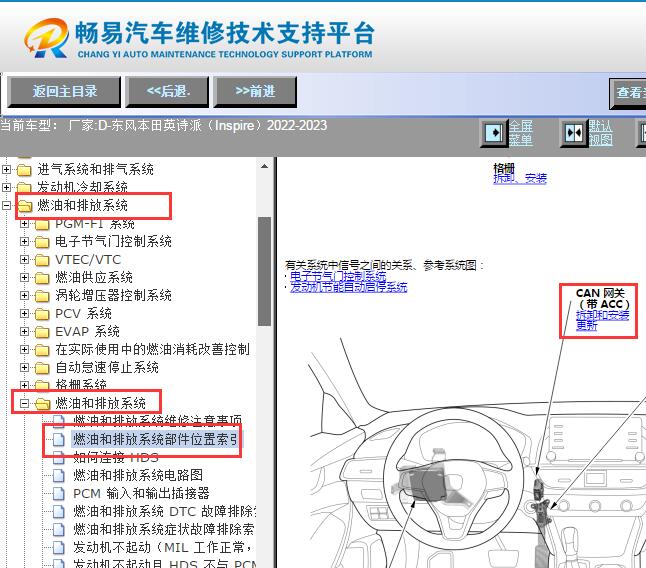Open the 燃油和排放系统电路图 tree entry
Viewport: 646px width, 568px height.
pos(138,475)
